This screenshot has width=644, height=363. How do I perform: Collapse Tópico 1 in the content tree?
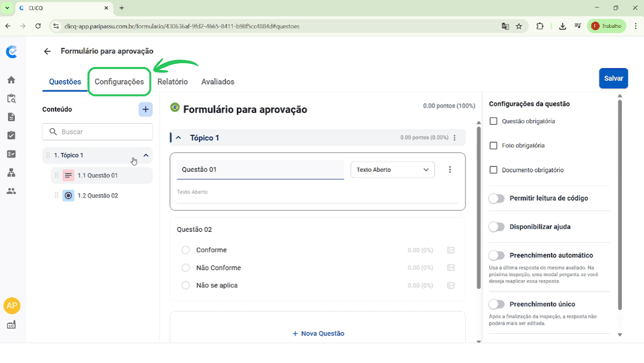[146, 155]
